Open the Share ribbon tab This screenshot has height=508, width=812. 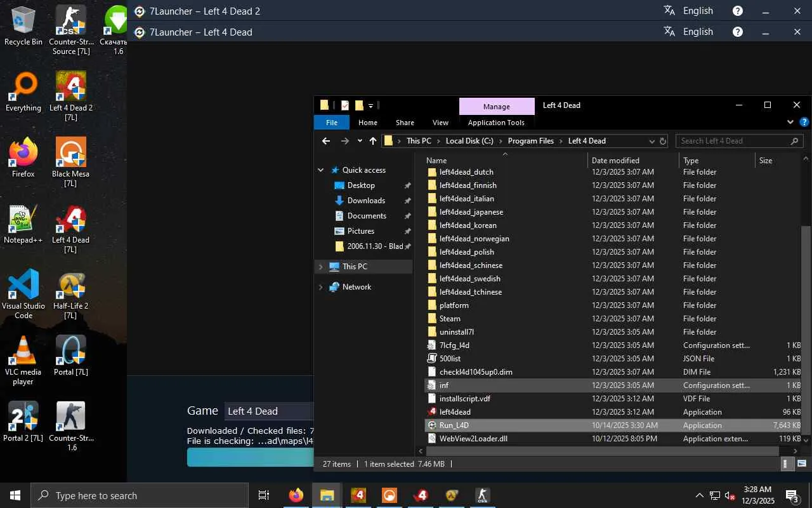pos(405,123)
